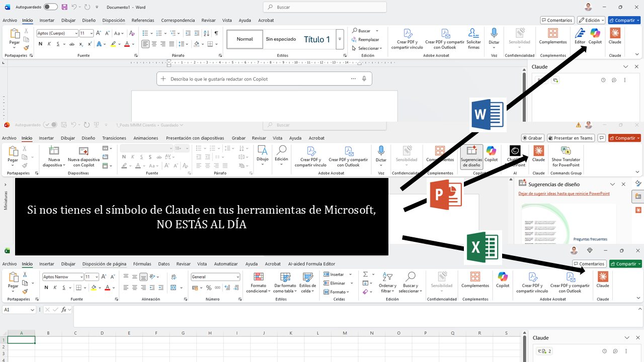This screenshot has height=362, width=644.
Task: Click Formato condicional in Excel
Action: click(x=259, y=282)
